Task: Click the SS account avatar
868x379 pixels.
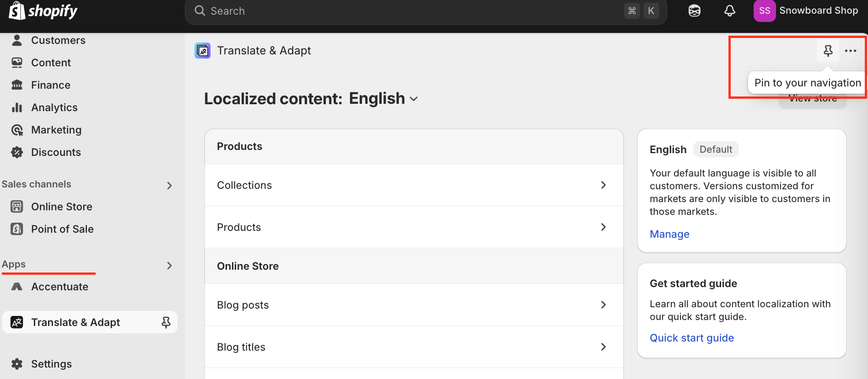Action: [765, 11]
